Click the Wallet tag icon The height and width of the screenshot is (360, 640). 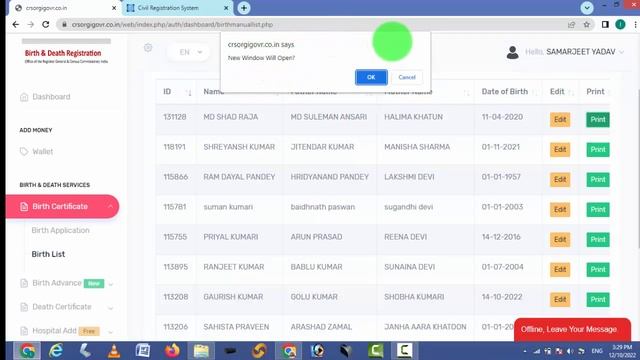(x=24, y=151)
